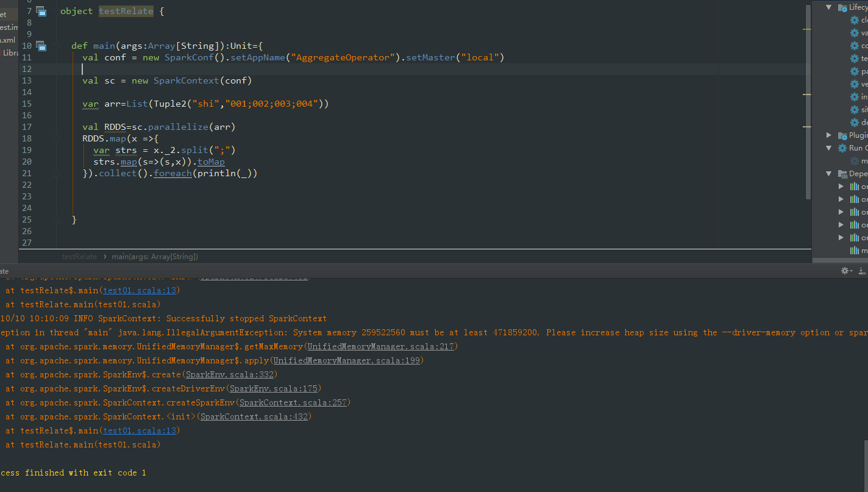Click the gear icon of lifecycle goal 've'

tap(855, 84)
